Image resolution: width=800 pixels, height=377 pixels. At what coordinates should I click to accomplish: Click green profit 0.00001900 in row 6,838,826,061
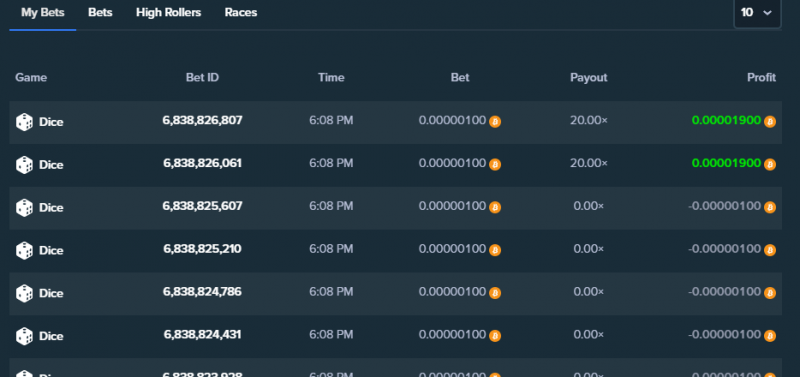click(x=727, y=163)
